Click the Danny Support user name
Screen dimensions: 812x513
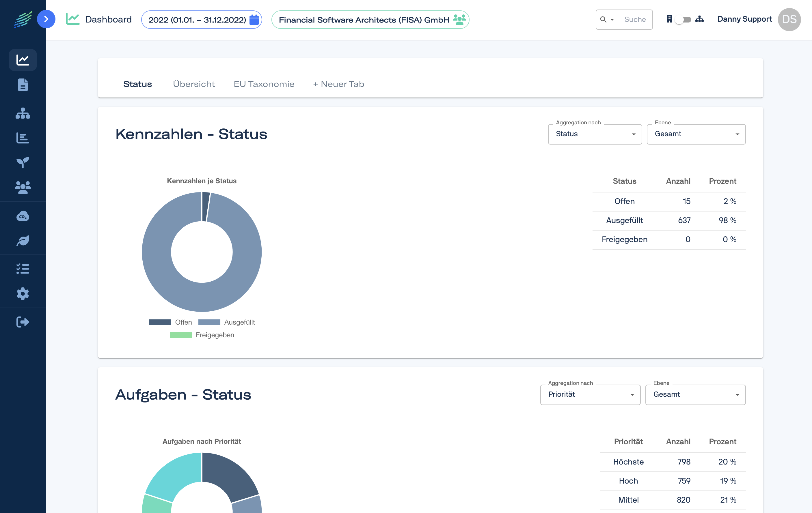[744, 19]
